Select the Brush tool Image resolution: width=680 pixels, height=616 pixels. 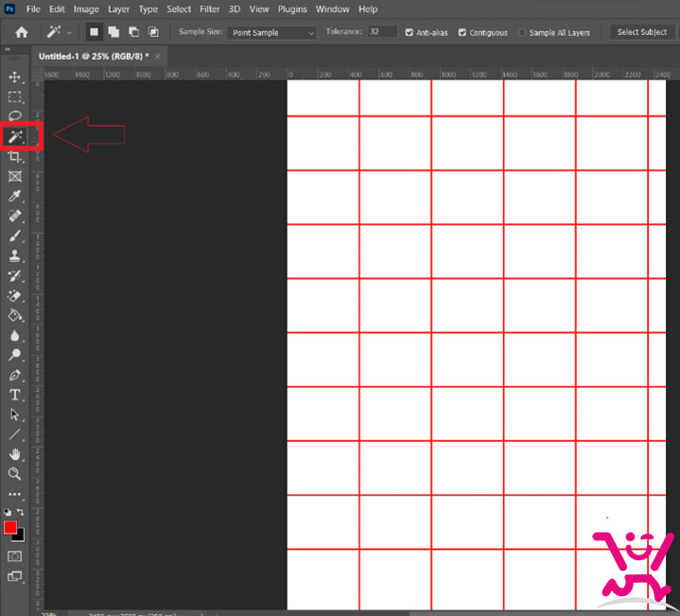(15, 236)
